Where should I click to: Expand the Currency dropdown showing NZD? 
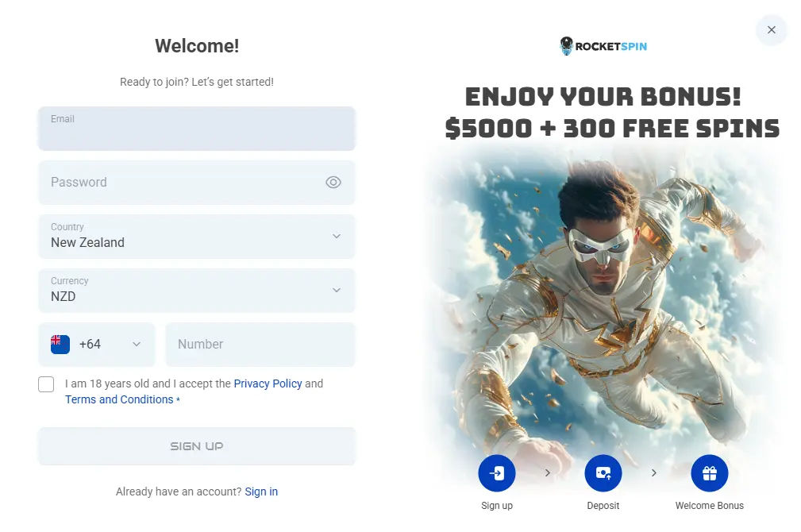click(x=197, y=291)
